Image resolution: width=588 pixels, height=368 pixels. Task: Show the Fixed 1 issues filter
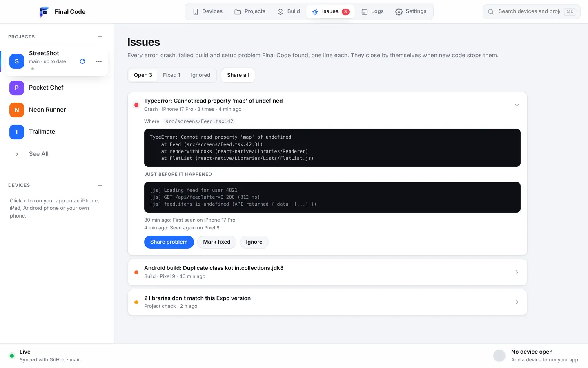pos(171,75)
